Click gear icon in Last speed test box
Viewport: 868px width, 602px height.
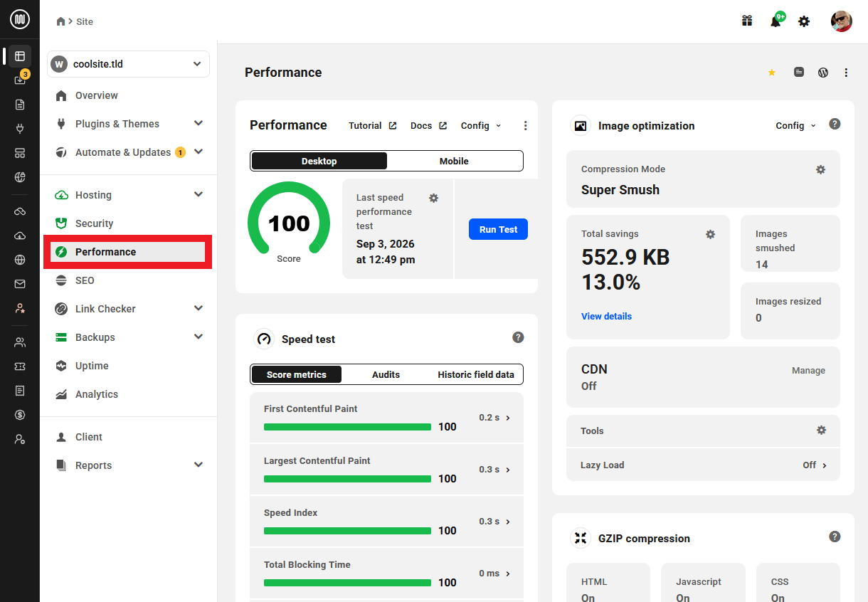[x=434, y=198]
